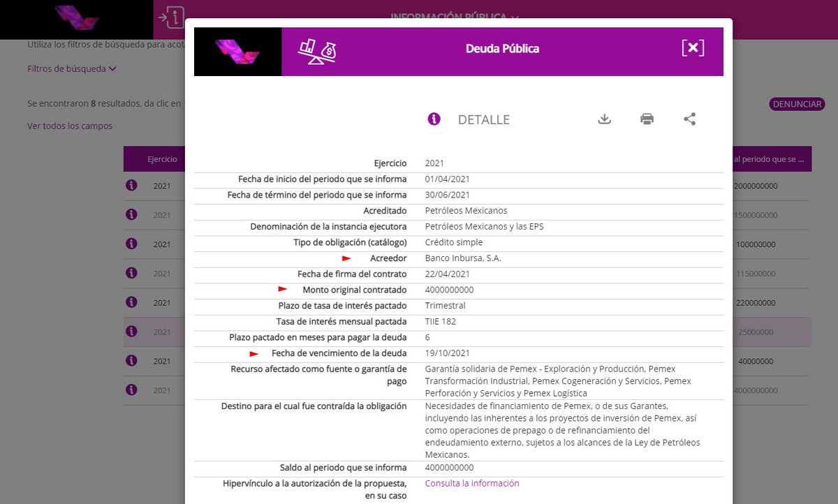Open info for the row with 40000000

point(131,361)
